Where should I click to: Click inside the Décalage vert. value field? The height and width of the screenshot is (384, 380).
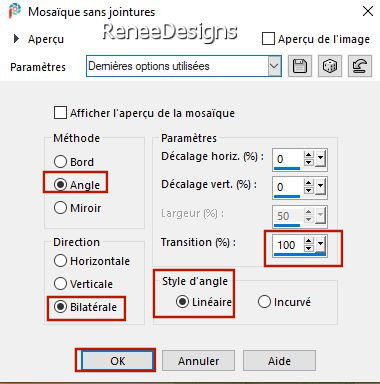pyautogui.click(x=288, y=187)
